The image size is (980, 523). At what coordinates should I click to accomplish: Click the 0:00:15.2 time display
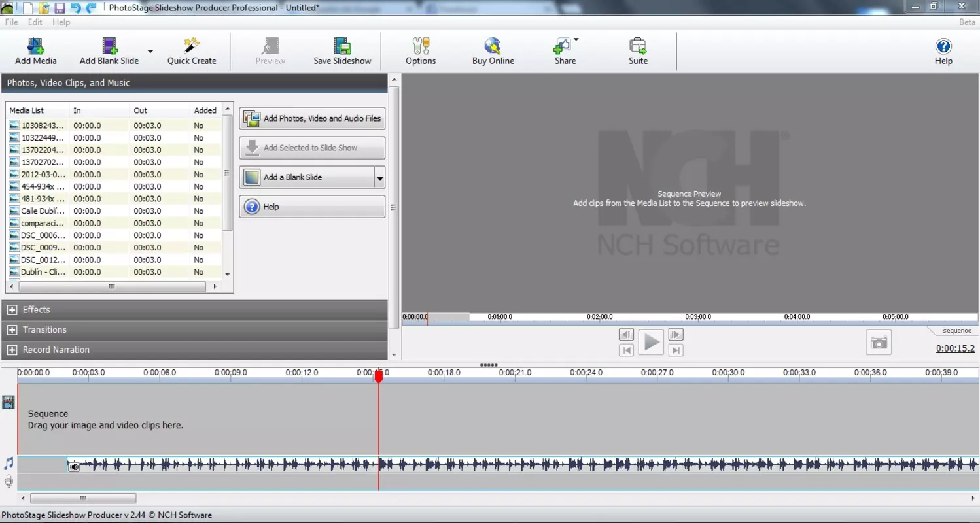tap(955, 348)
